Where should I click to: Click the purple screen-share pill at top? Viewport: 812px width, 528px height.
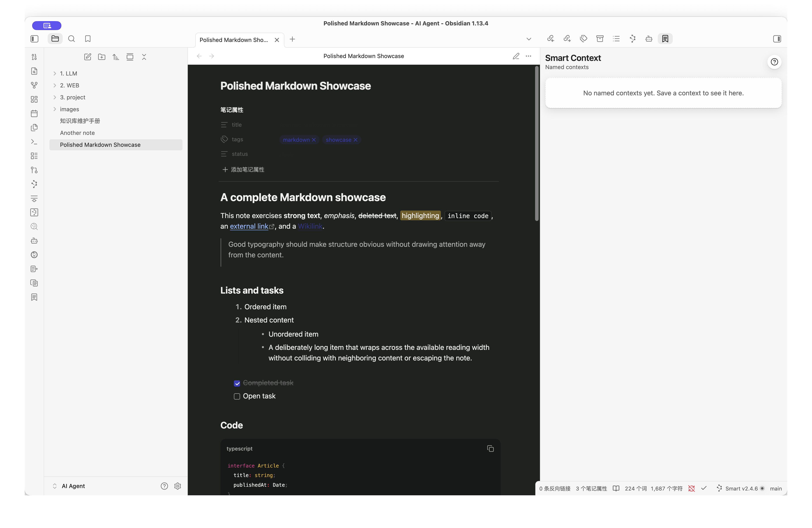pos(47,26)
